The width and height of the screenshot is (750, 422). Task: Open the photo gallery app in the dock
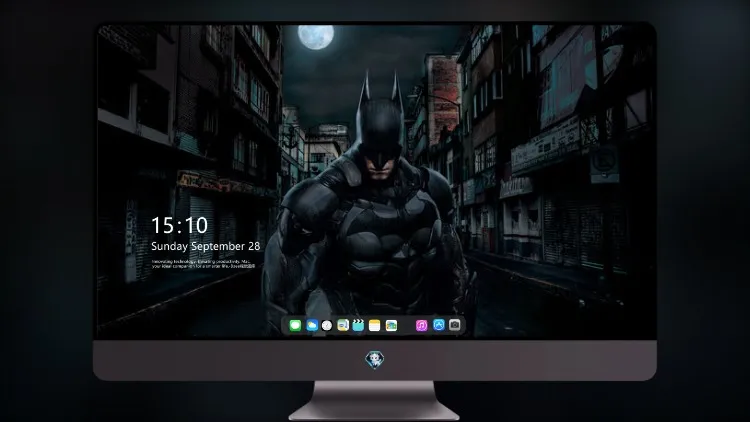(391, 325)
